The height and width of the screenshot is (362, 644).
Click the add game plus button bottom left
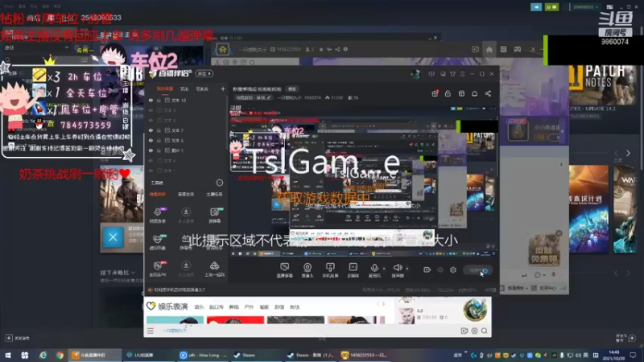click(x=9, y=338)
